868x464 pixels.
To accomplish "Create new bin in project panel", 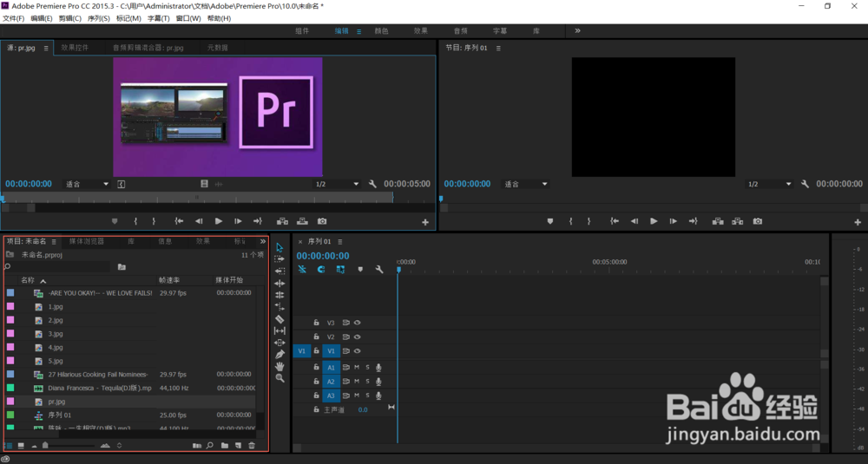I will click(225, 446).
